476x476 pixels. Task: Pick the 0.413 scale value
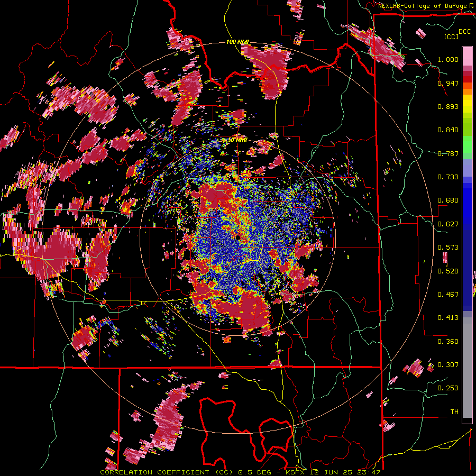[x=448, y=318]
